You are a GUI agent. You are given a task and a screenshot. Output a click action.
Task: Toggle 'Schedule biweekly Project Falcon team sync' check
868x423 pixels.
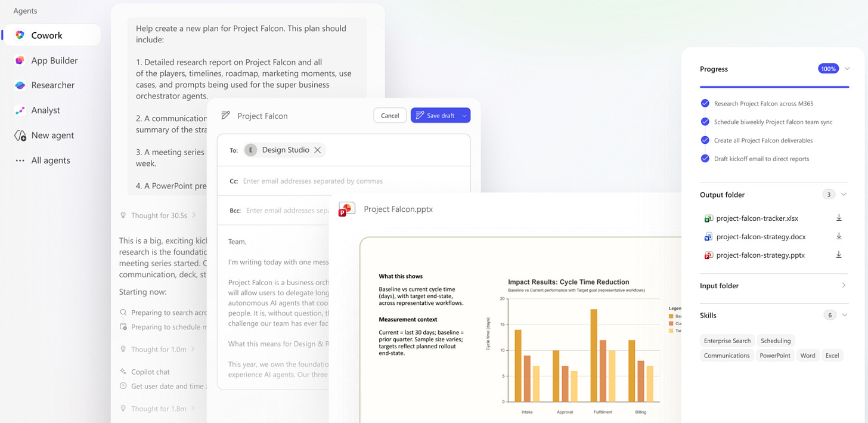705,122
